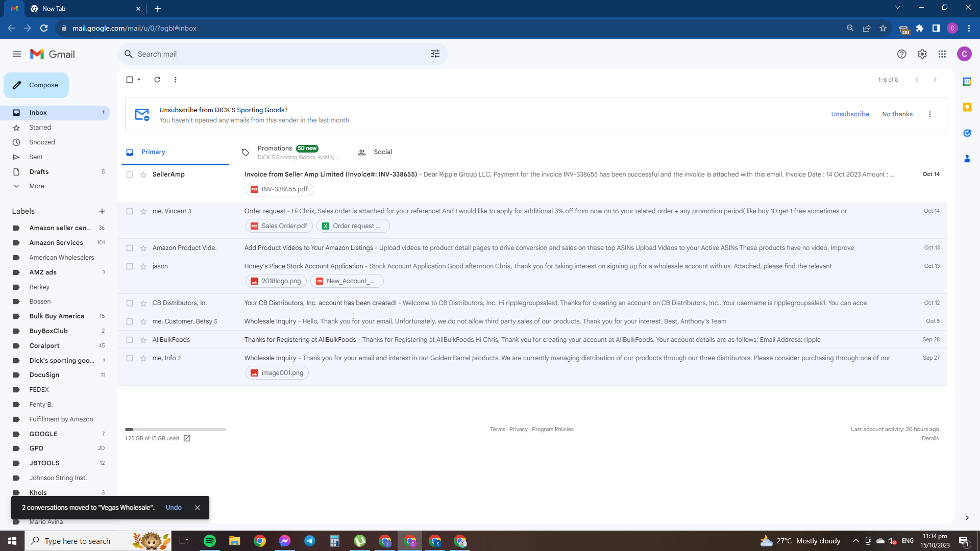Open the Google apps grid

[942, 54]
